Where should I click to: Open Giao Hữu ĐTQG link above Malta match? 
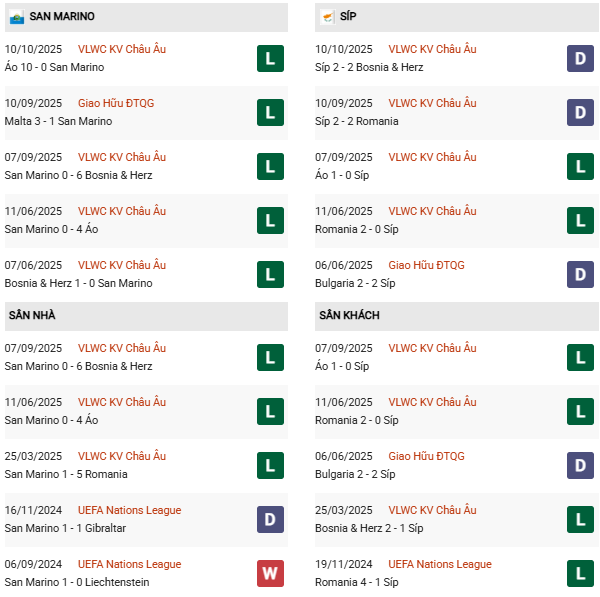116,103
